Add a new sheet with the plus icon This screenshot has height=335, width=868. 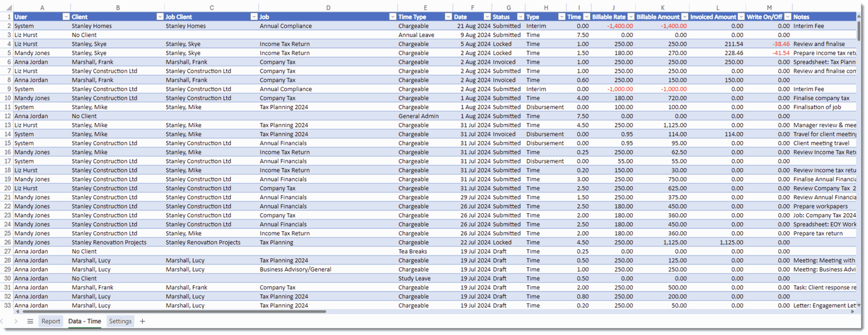[x=142, y=321]
